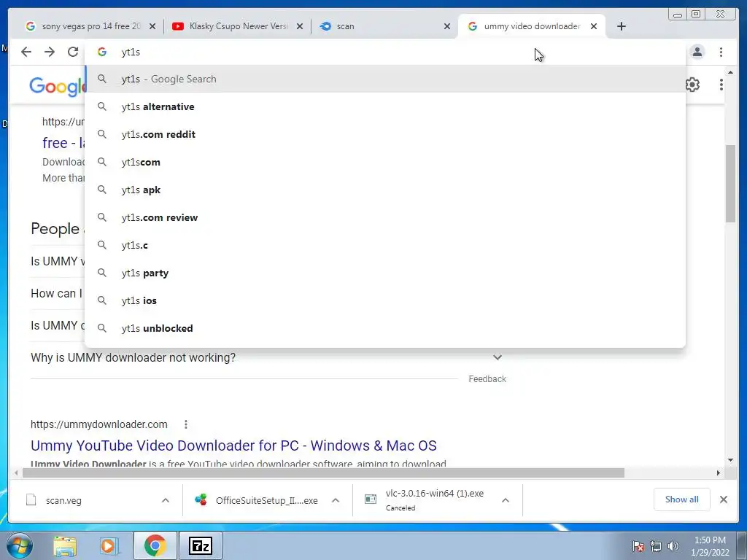Open the Google page three-dot options
Image resolution: width=747 pixels, height=560 pixels.
[x=721, y=85]
